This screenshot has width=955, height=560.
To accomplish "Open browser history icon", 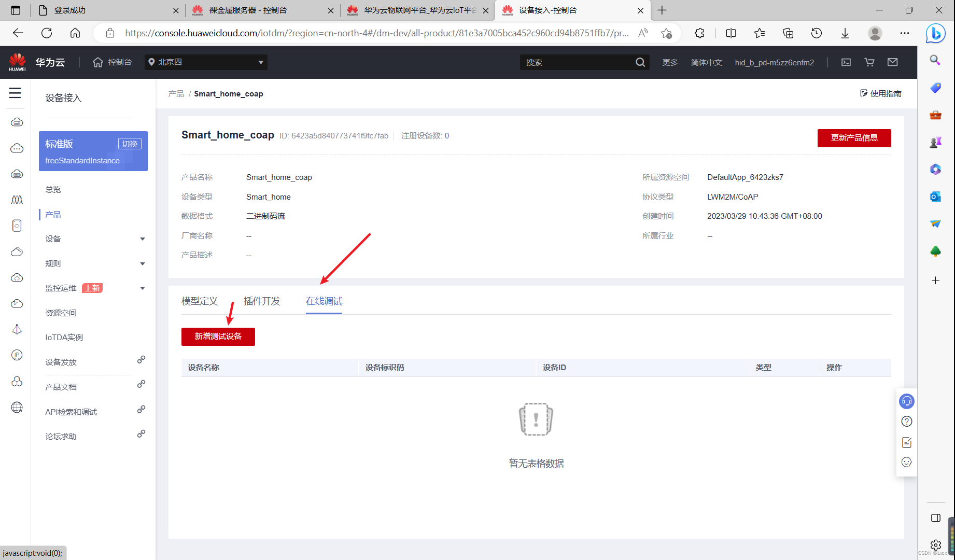I will [x=817, y=33].
